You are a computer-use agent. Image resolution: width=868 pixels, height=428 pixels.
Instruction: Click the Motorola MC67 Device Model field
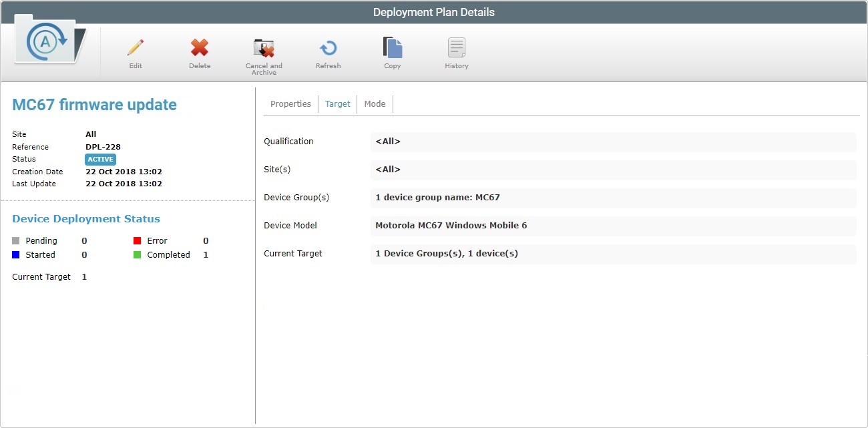614,226
